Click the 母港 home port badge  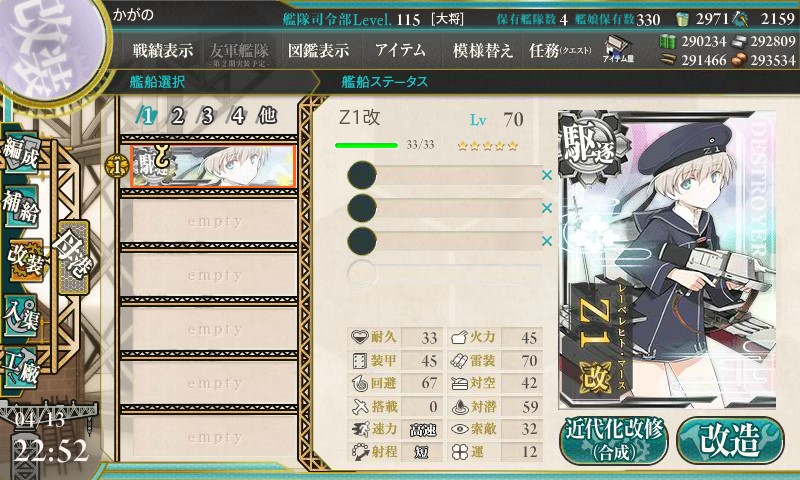point(74,257)
